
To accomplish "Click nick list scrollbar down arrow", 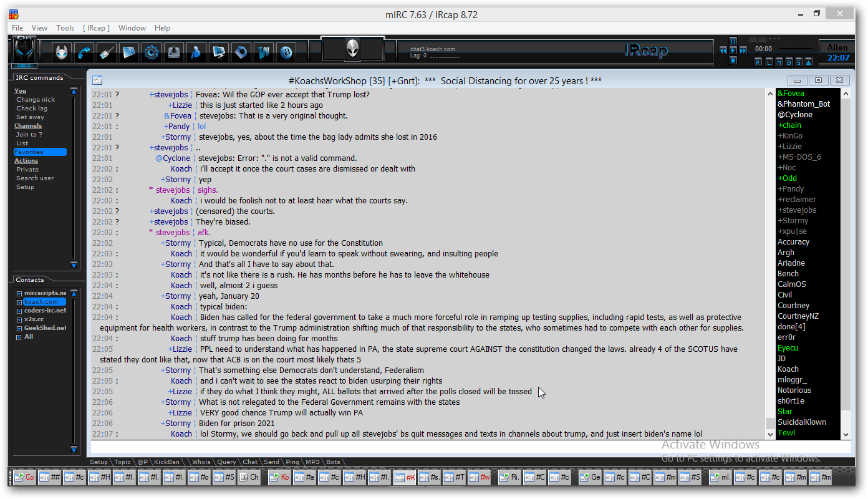I will pyautogui.click(x=846, y=434).
